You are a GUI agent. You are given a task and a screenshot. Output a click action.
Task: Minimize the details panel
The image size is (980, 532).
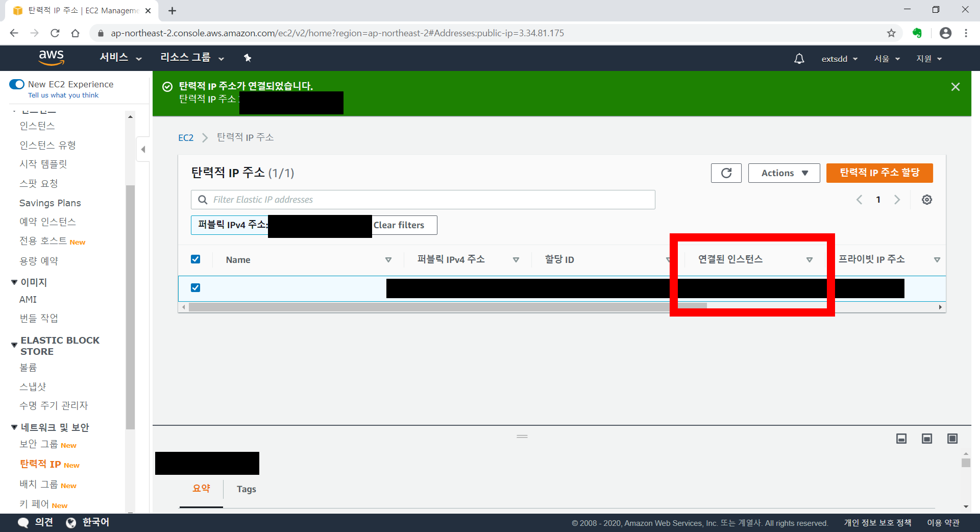[901, 439]
